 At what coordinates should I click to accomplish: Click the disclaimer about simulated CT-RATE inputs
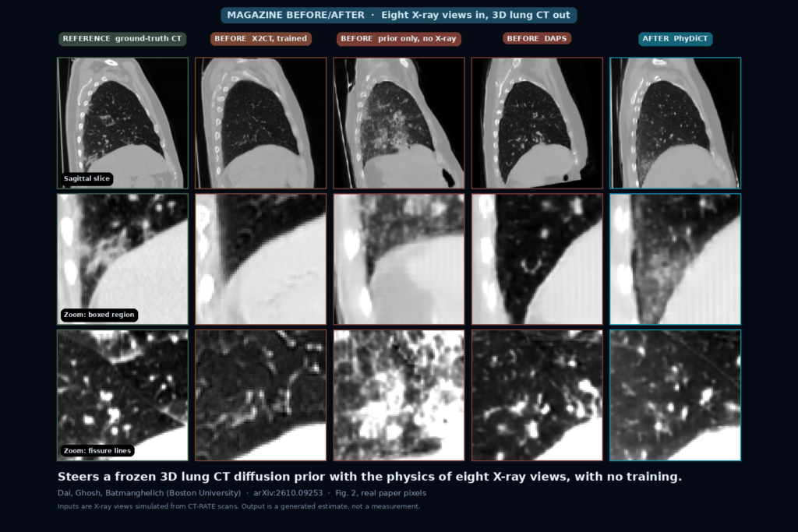(x=238, y=506)
